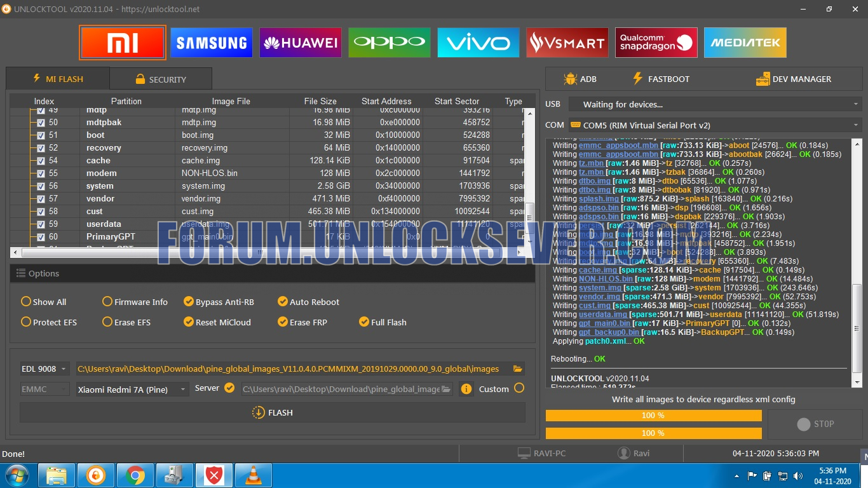Open the Xiaomi Redmi 7A model dropdown
868x488 pixels.
tap(132, 389)
